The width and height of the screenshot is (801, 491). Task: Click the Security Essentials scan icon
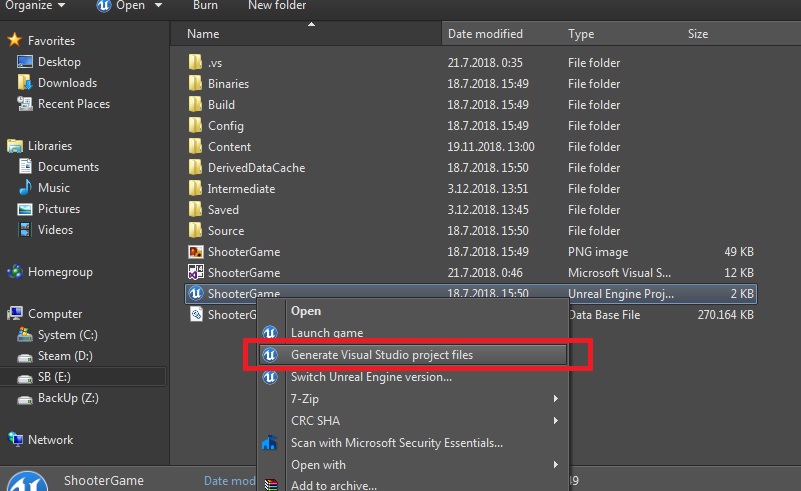(269, 443)
